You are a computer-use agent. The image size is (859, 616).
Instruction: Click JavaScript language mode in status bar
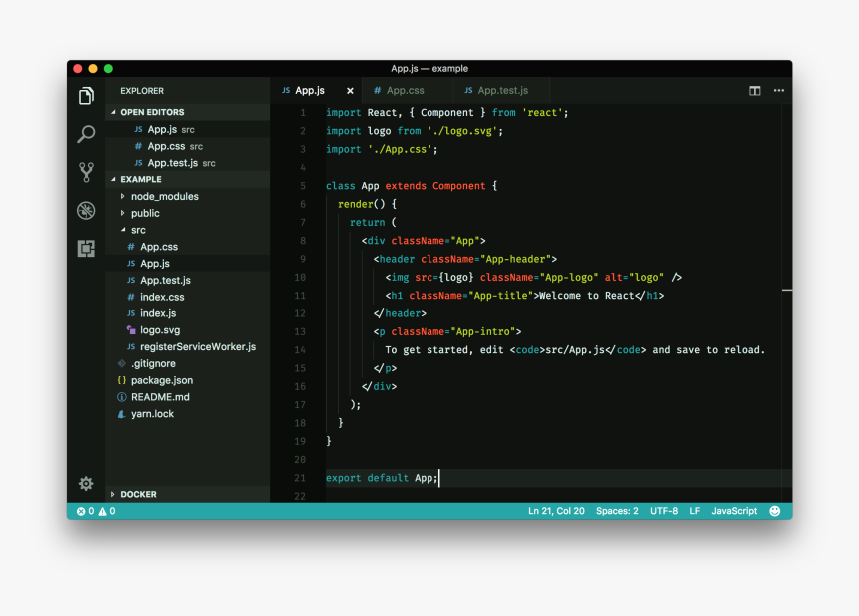734,510
